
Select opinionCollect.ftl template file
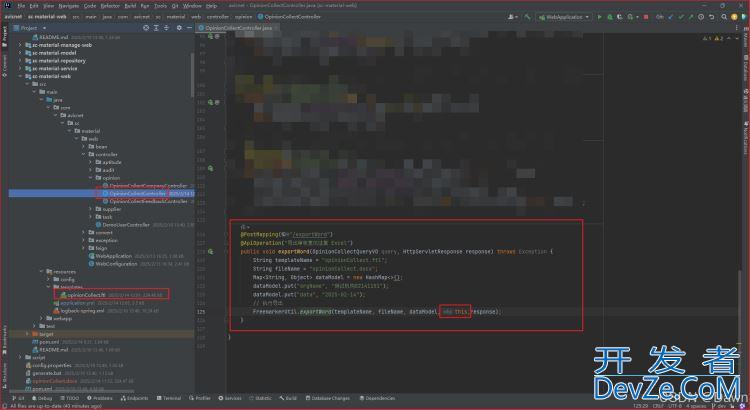pos(87,295)
